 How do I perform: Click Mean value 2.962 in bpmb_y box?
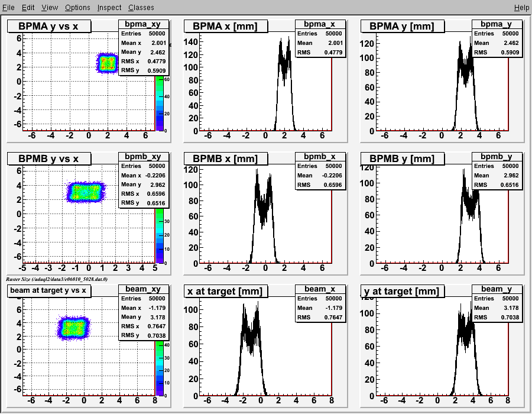511,176
